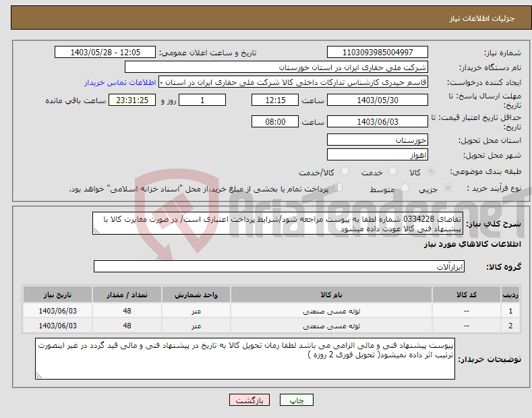
Task: Click the general description text area (تقاضای 0334228)
Action: [278, 223]
